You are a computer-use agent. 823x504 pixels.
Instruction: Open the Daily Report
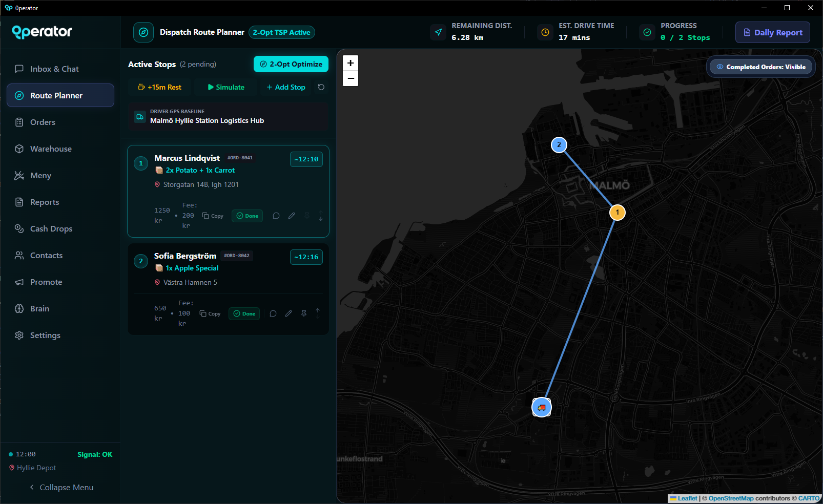pos(773,32)
